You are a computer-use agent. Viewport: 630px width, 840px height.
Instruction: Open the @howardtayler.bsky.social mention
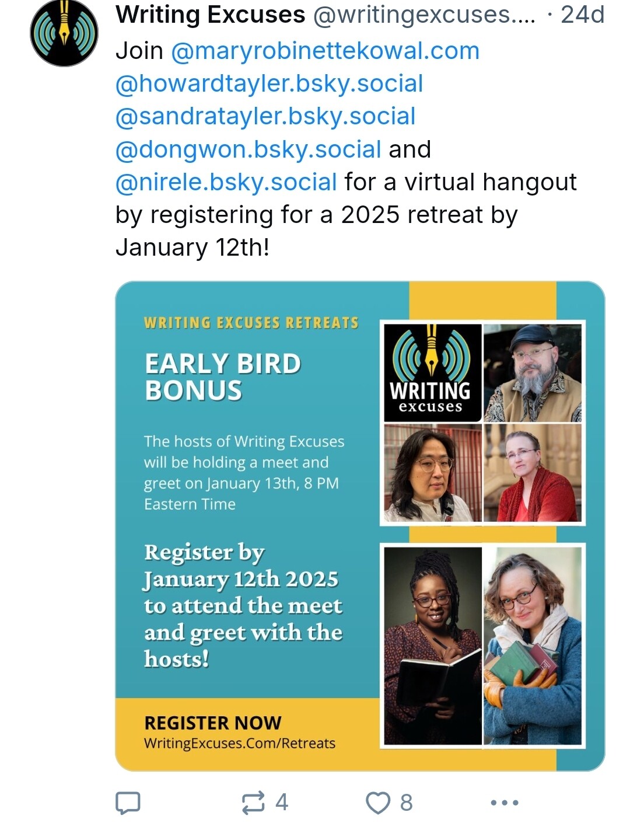(269, 83)
